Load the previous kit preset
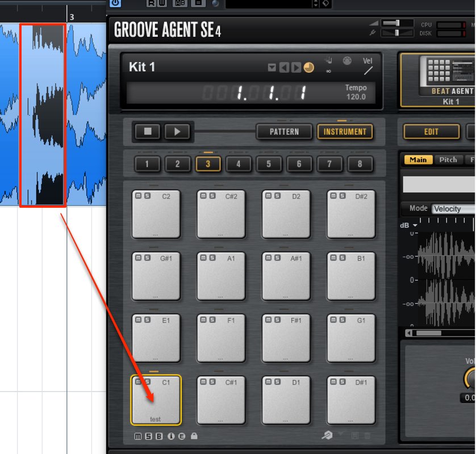 284,68
